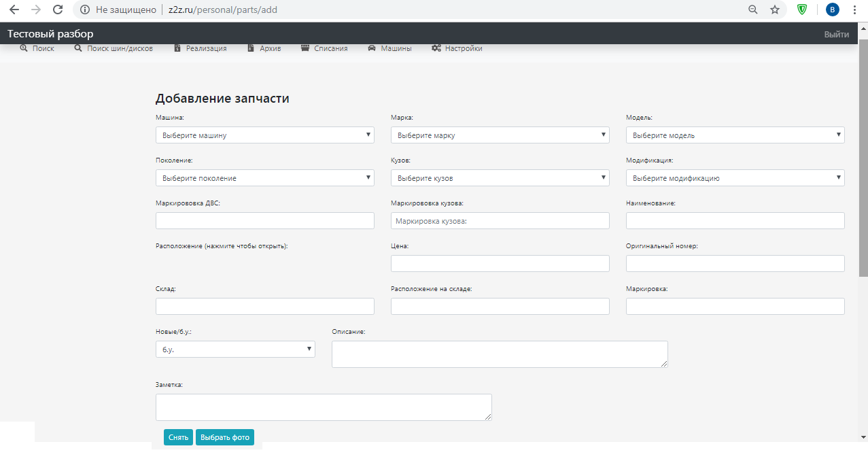Go back with the browser back arrow

(x=14, y=10)
